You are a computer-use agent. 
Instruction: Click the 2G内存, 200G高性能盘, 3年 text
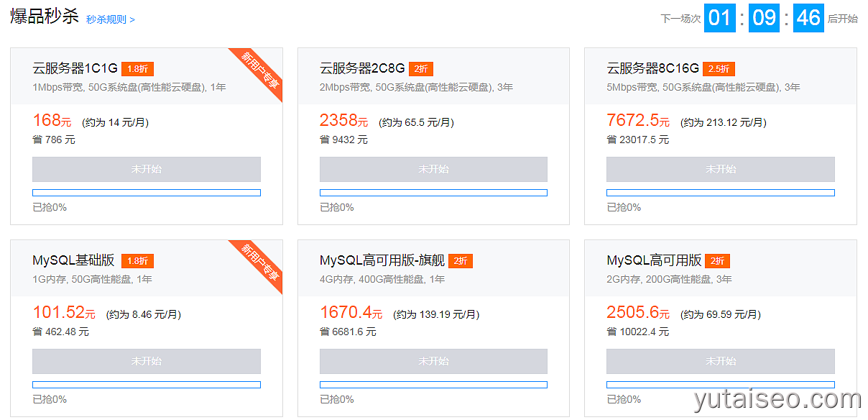pyautogui.click(x=670, y=279)
